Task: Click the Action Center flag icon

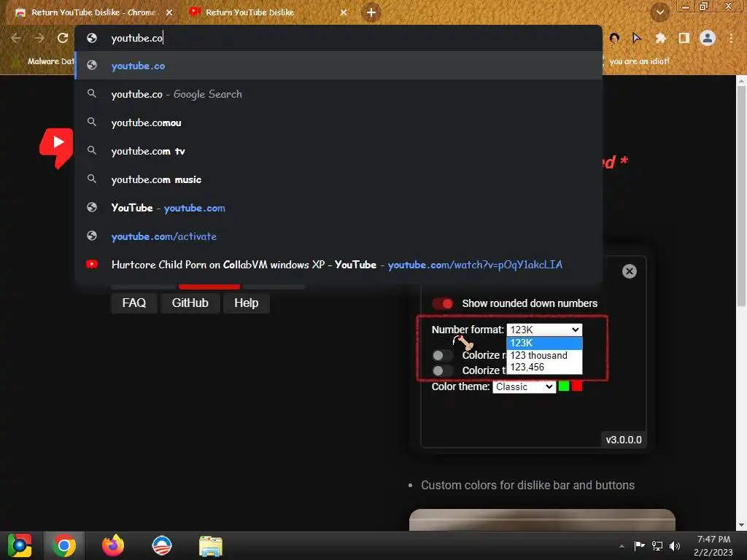Action: [639, 546]
